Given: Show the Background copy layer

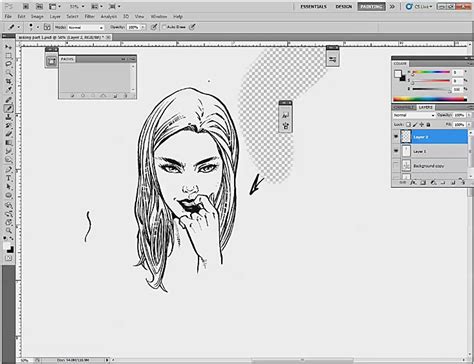Looking at the screenshot, I should tap(396, 165).
